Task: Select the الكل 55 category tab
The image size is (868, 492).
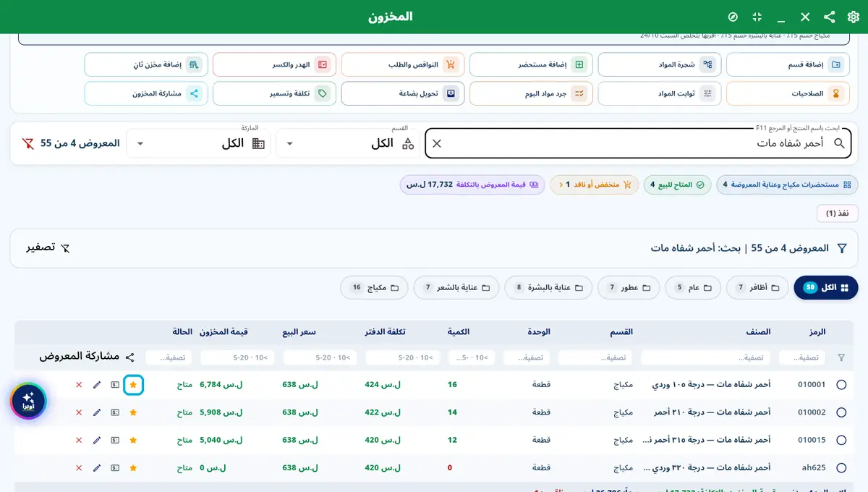Action: pyautogui.click(x=826, y=288)
